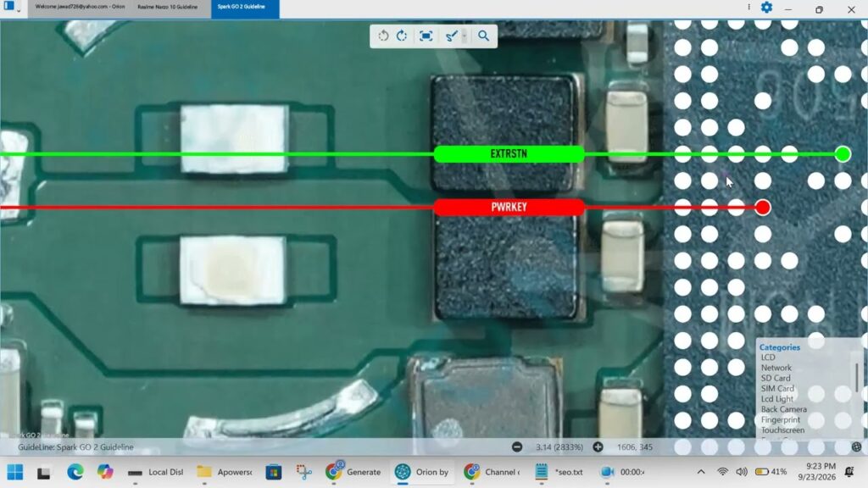868x488 pixels.
Task: Choose Touchscreen category
Action: pos(782,430)
